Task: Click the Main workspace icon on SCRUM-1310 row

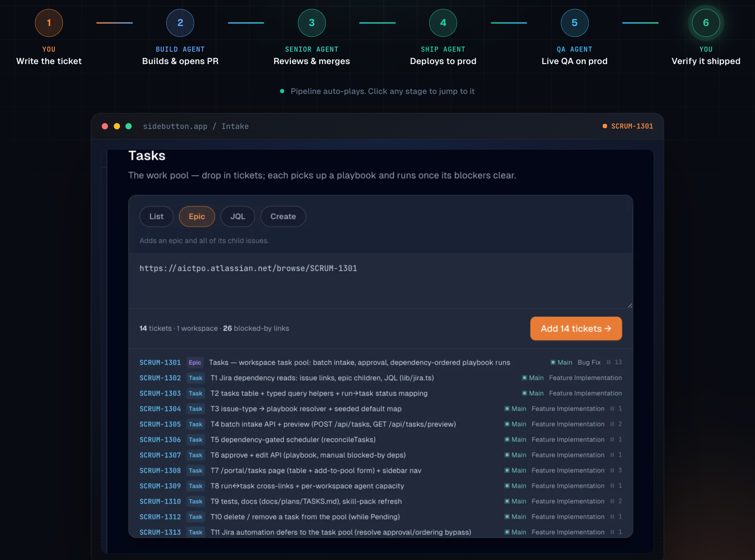Action: 507,501
